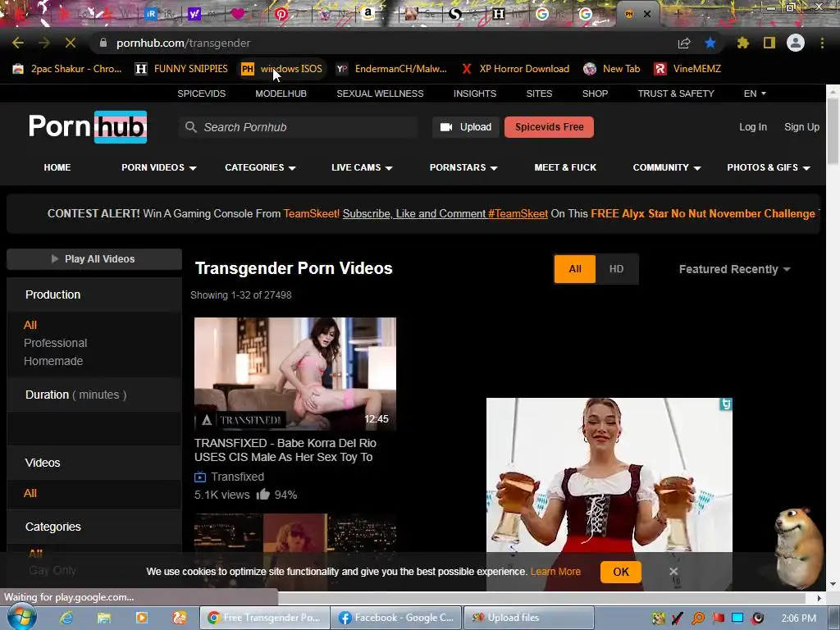Viewport: 840px width, 630px height.
Task: Click the share page icon in address bar
Action: (683, 43)
